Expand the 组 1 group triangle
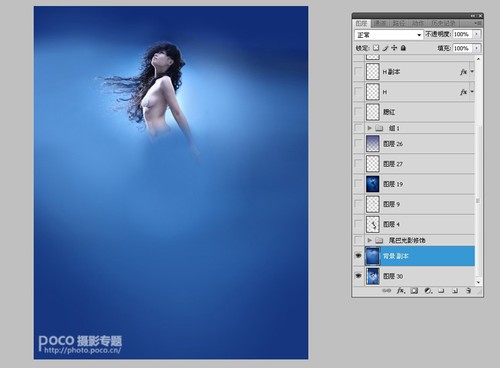Viewport: 500px width, 368px height. pyautogui.click(x=369, y=128)
